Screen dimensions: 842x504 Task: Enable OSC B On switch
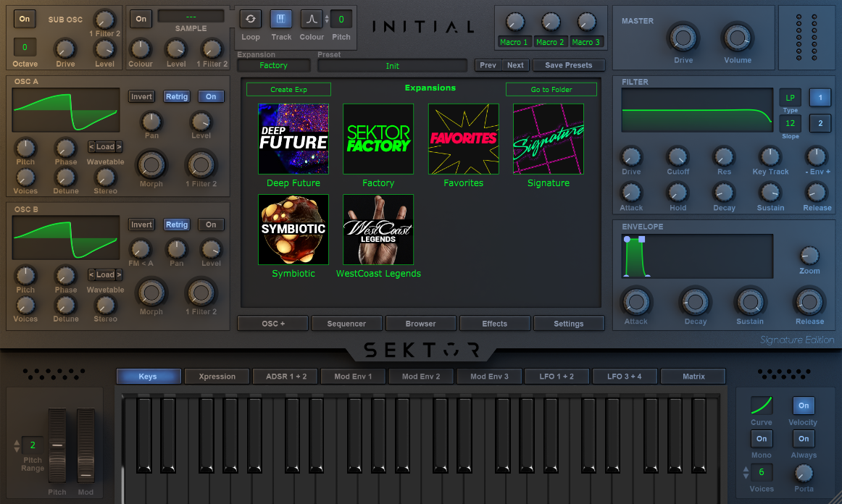click(211, 224)
